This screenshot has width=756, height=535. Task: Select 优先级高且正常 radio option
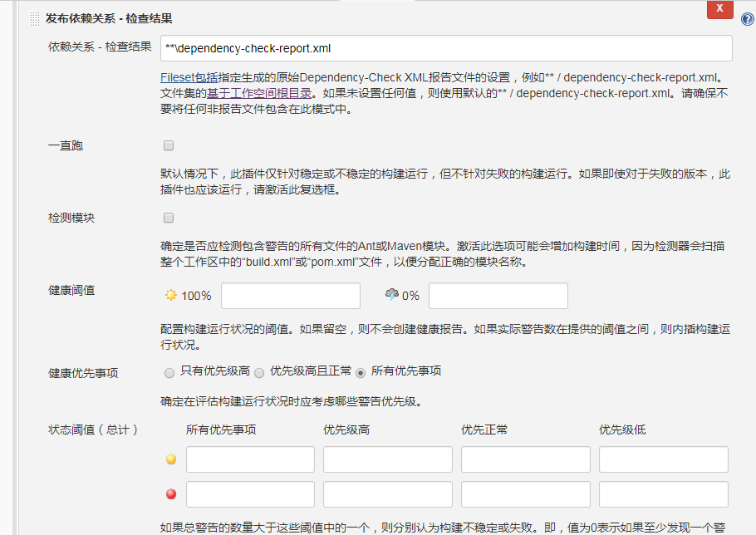(259, 373)
